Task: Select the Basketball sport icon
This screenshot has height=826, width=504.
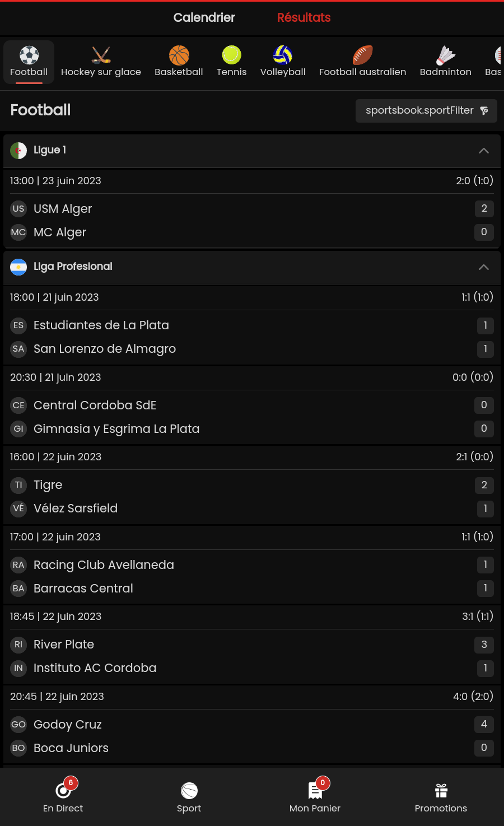Action: [x=179, y=55]
